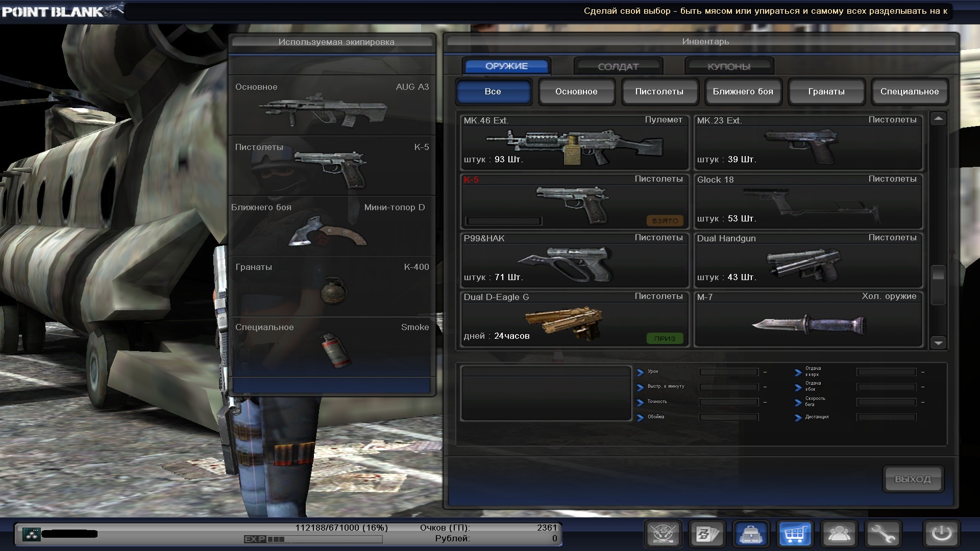This screenshot has height=551, width=980.
Task: Click the inventory scroll down arrow
Action: click(938, 343)
